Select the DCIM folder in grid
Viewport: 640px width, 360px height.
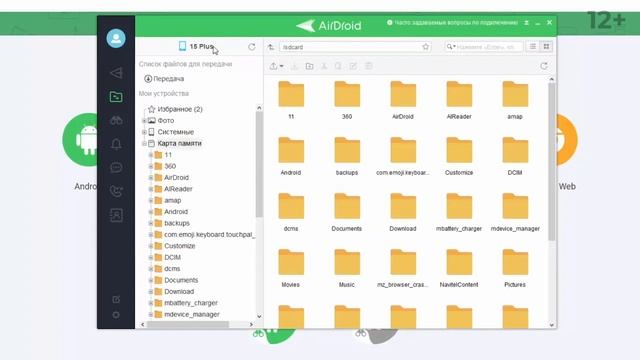pos(515,155)
